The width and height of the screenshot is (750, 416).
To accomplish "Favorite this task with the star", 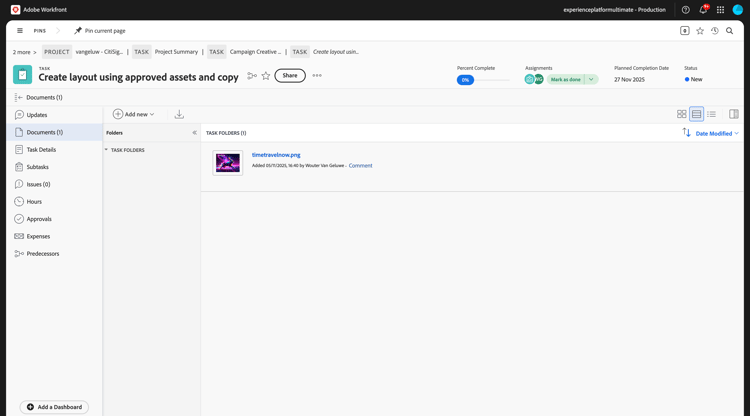I will 266,76.
